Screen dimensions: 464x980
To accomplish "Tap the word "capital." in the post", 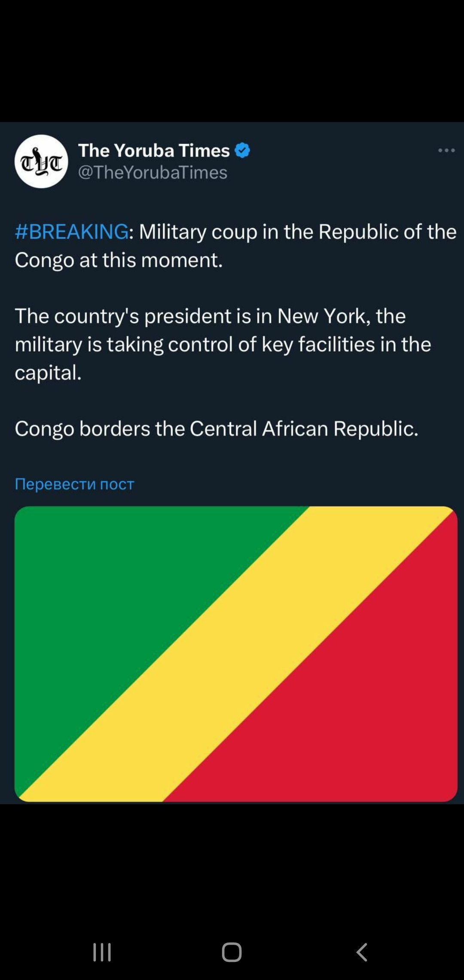I will point(48,373).
